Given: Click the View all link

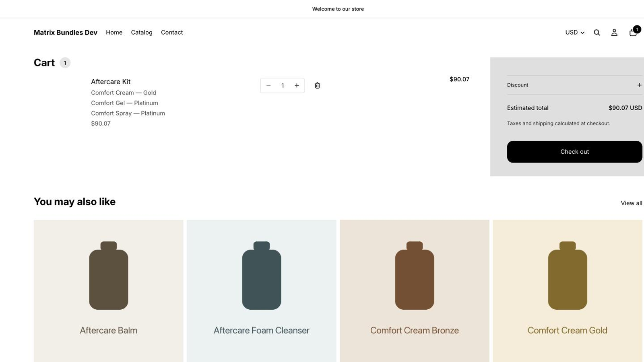Looking at the screenshot, I should [631, 203].
